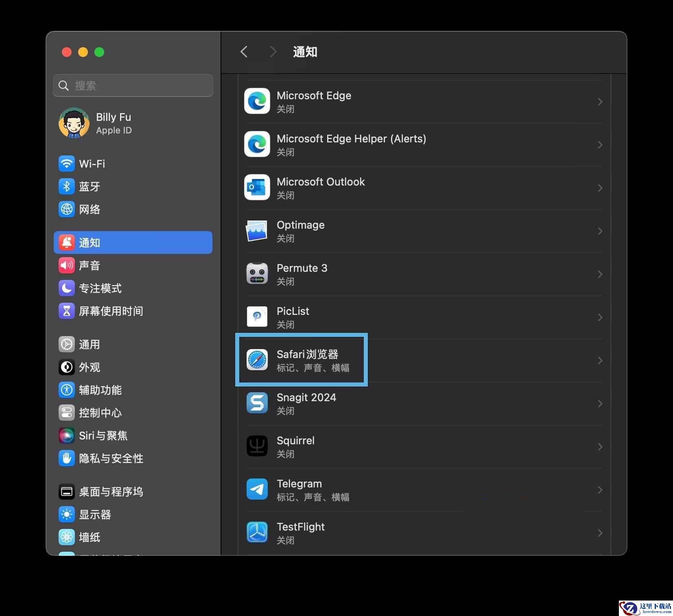Viewport: 673px width, 616px height.
Task: Click the Bluetooth 蓝牙 sidebar icon
Action: click(x=67, y=187)
